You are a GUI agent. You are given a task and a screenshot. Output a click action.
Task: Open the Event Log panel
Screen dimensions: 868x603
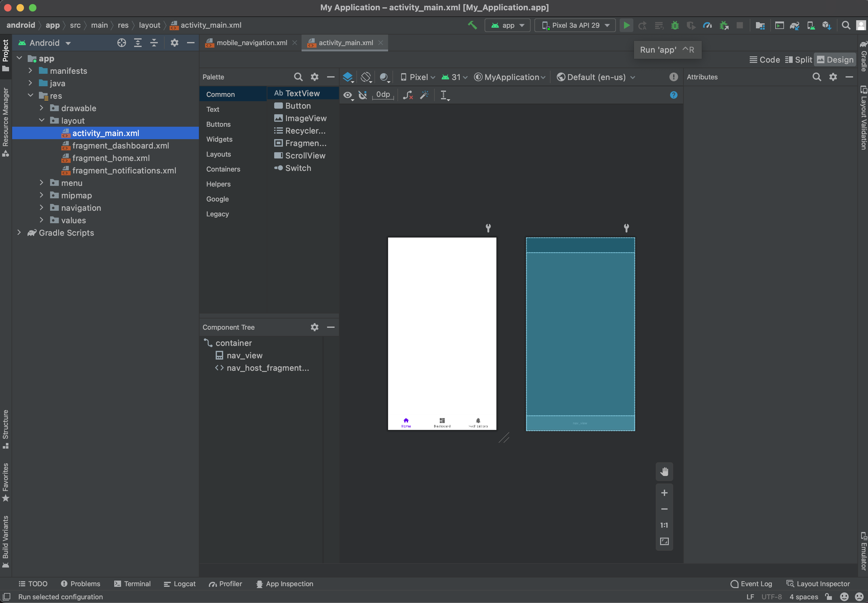click(751, 584)
